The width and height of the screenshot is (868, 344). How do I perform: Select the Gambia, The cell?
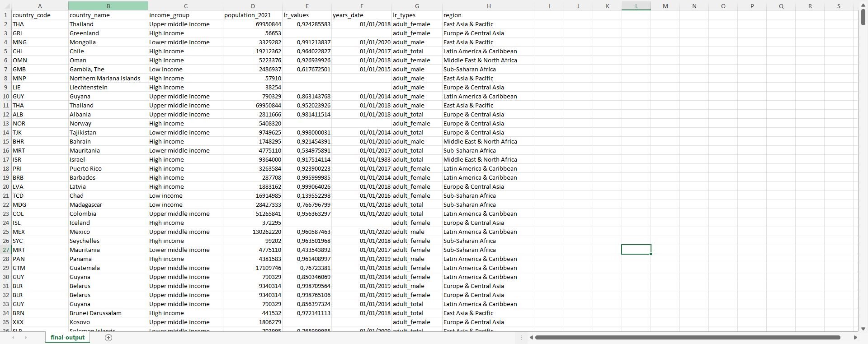(x=108, y=69)
